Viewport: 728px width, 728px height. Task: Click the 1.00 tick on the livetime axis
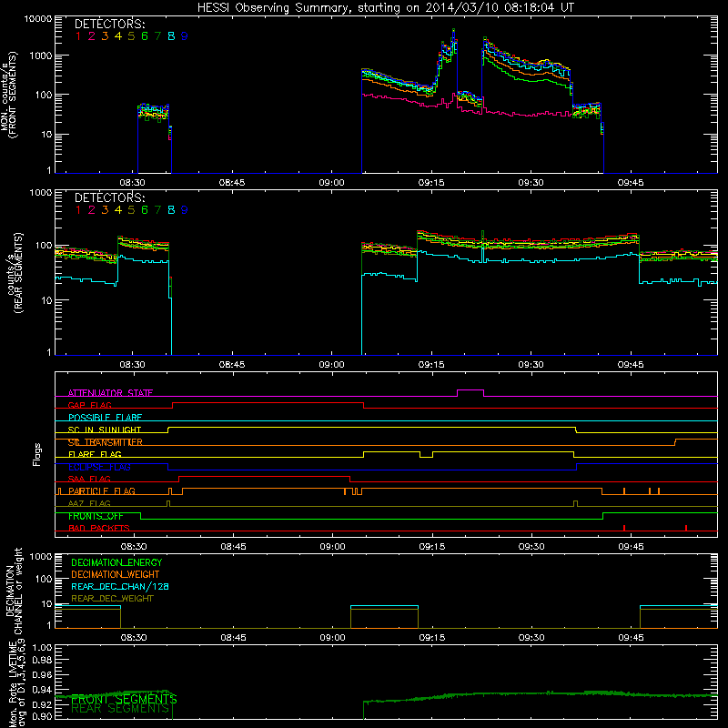point(42,647)
